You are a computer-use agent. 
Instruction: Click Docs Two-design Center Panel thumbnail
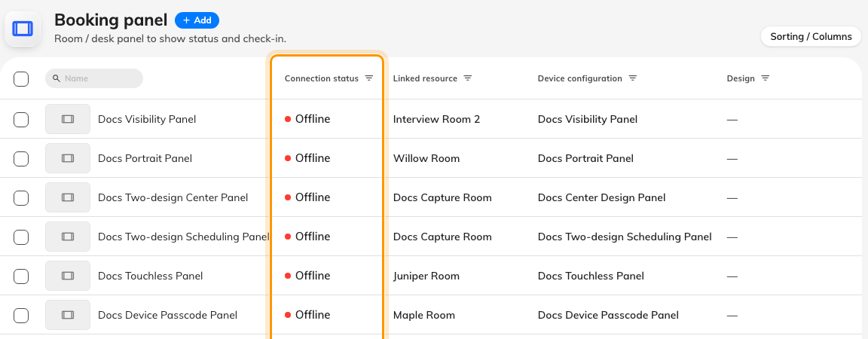[x=68, y=197]
